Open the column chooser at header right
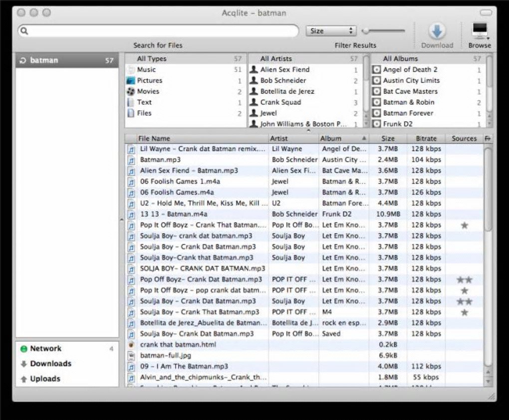This screenshot has height=420, width=509. click(487, 139)
